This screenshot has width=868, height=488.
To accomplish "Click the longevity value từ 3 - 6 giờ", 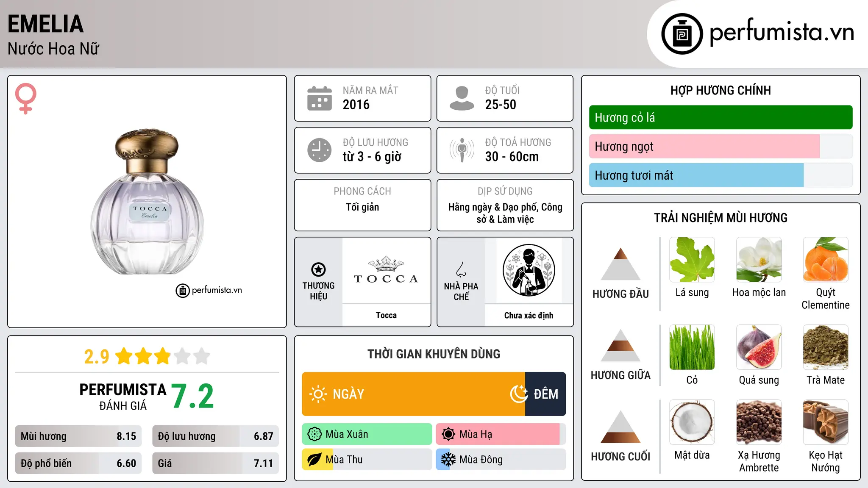I will 372,157.
